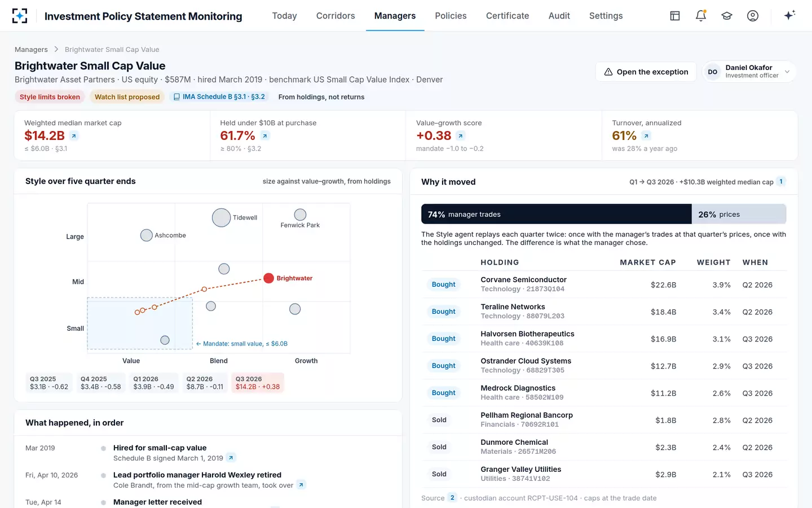
Task: Open the Policies tab
Action: tap(451, 16)
